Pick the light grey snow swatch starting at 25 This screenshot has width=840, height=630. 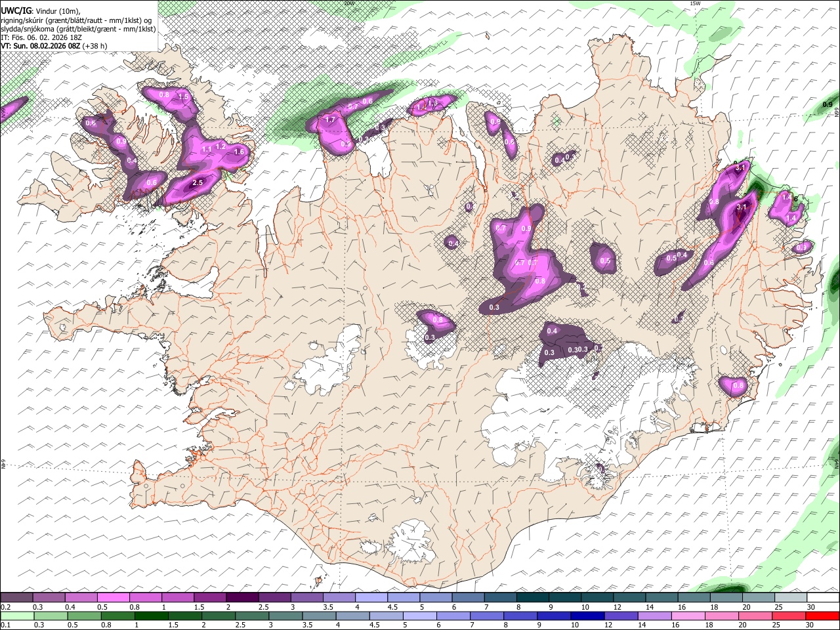(x=791, y=598)
